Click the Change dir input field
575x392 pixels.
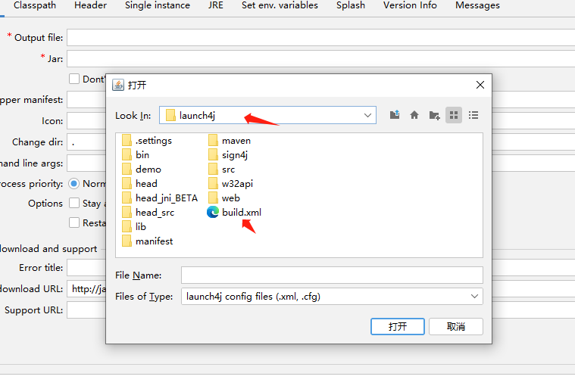(86, 142)
